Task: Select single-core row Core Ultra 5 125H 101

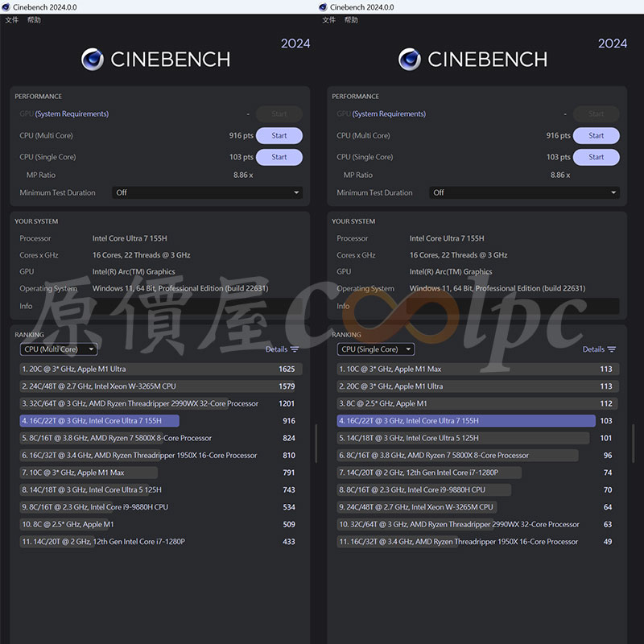Action: (x=478, y=438)
